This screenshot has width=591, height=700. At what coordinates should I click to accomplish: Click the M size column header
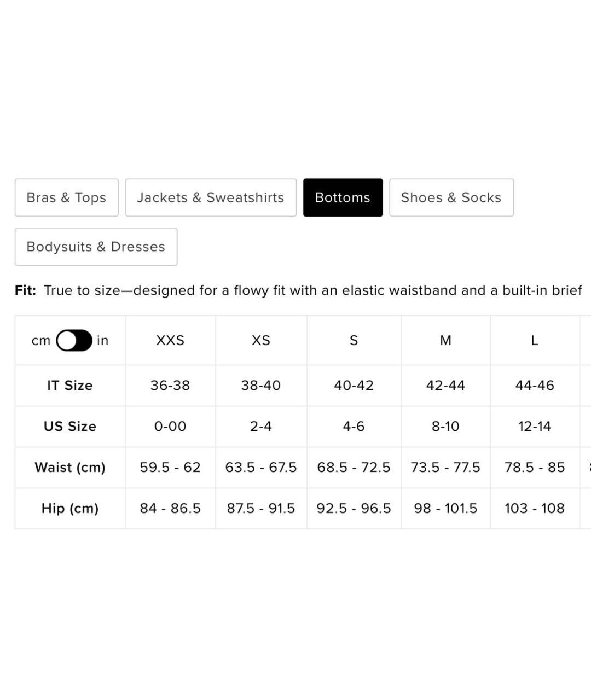click(x=445, y=340)
